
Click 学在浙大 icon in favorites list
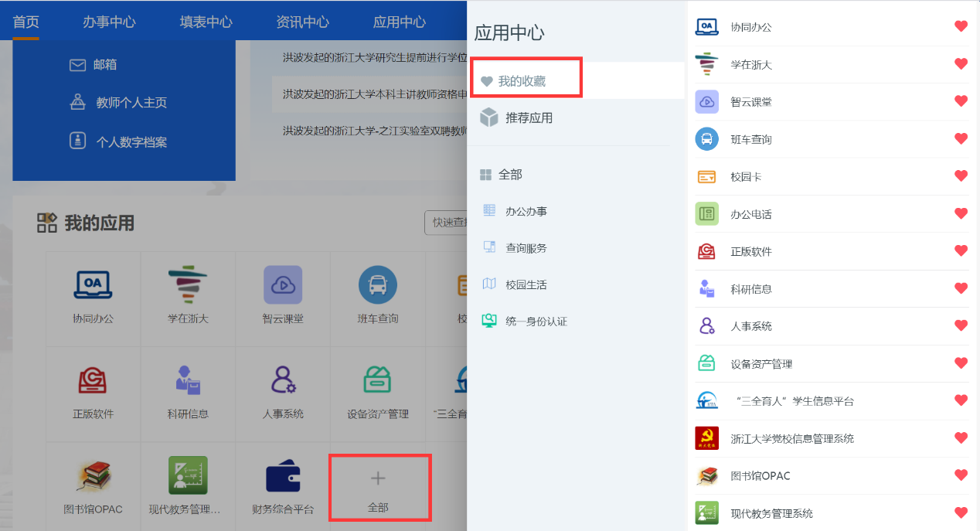pos(707,64)
